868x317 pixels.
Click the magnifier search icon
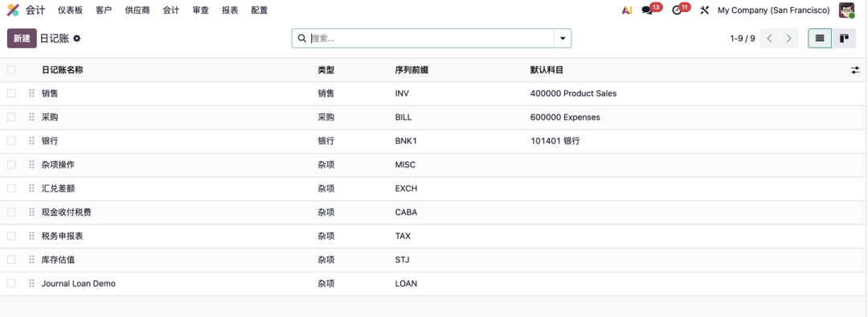coord(301,39)
